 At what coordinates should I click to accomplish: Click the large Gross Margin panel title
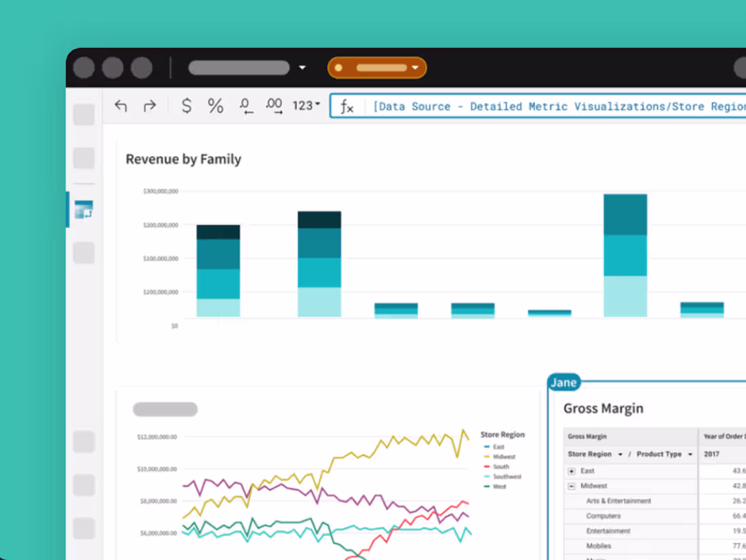(604, 408)
